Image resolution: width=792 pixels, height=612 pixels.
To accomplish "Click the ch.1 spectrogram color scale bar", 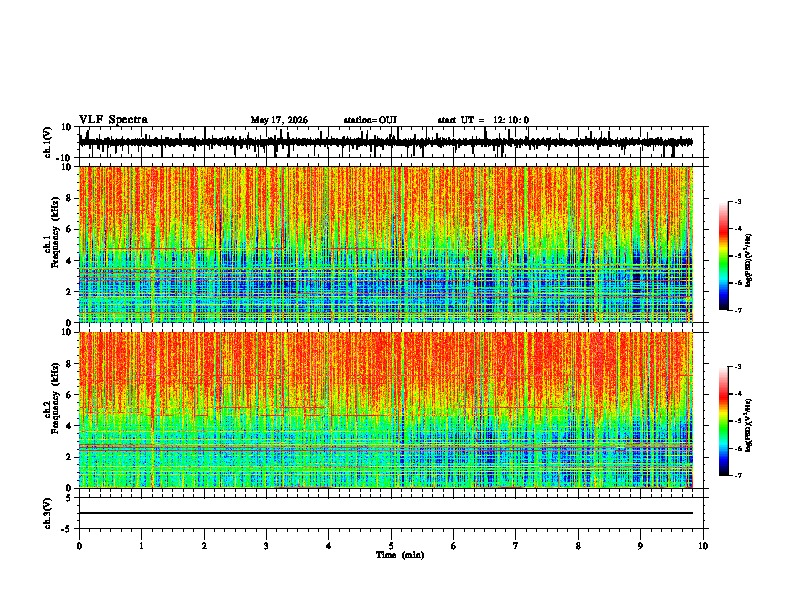I will click(x=724, y=256).
